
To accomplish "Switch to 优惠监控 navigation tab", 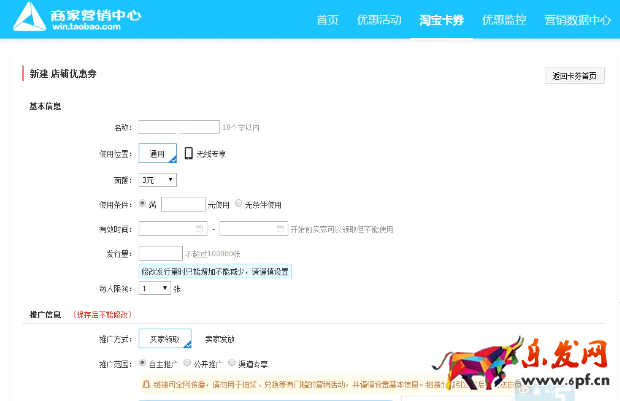I will click(503, 20).
